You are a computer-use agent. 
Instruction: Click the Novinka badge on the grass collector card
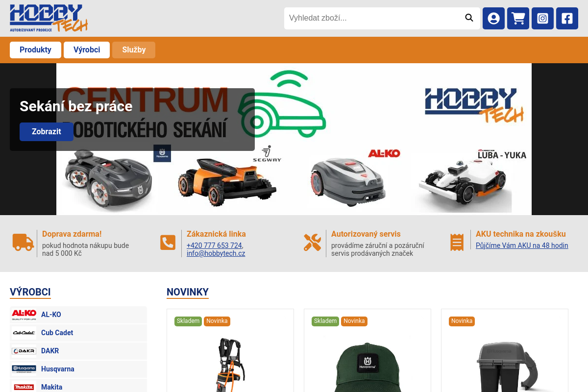[462, 321]
